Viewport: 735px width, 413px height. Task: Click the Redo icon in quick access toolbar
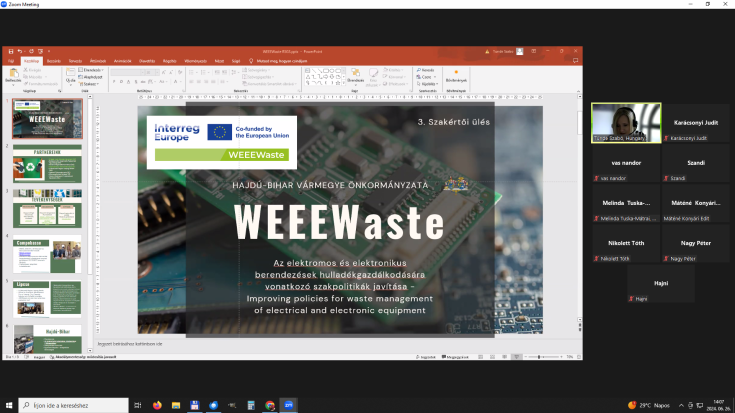(31, 52)
